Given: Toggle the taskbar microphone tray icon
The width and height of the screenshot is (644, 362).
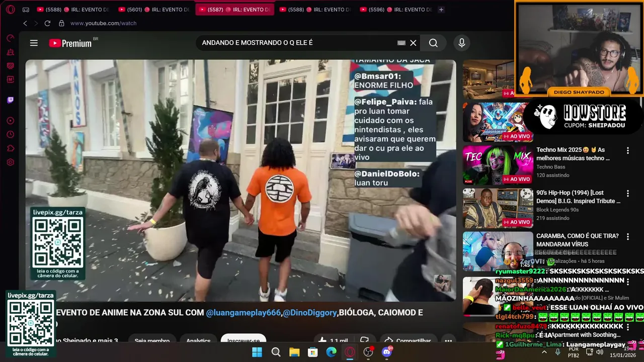Looking at the screenshot, I should pos(557,352).
